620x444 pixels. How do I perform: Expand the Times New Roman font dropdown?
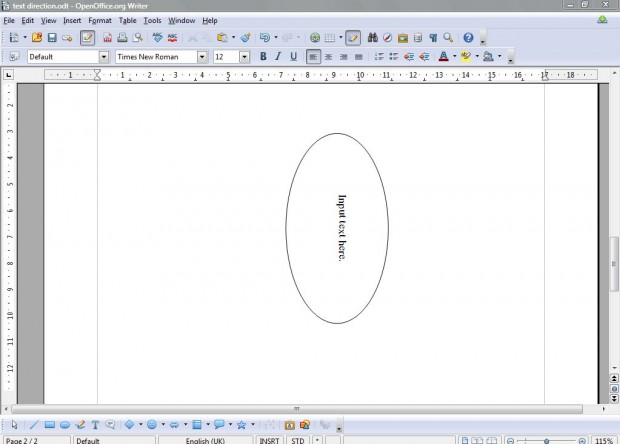202,57
